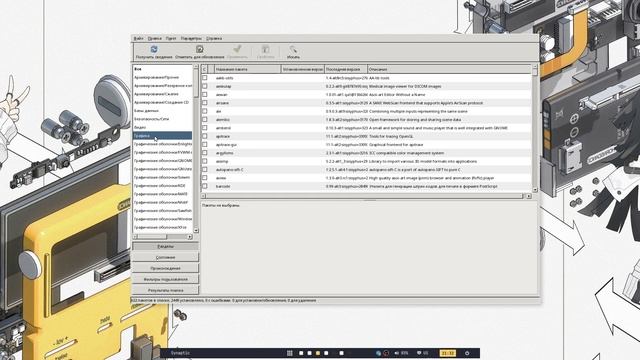Toggle the status box for barcode
Viewport: 640px width, 360px height.
205,186
